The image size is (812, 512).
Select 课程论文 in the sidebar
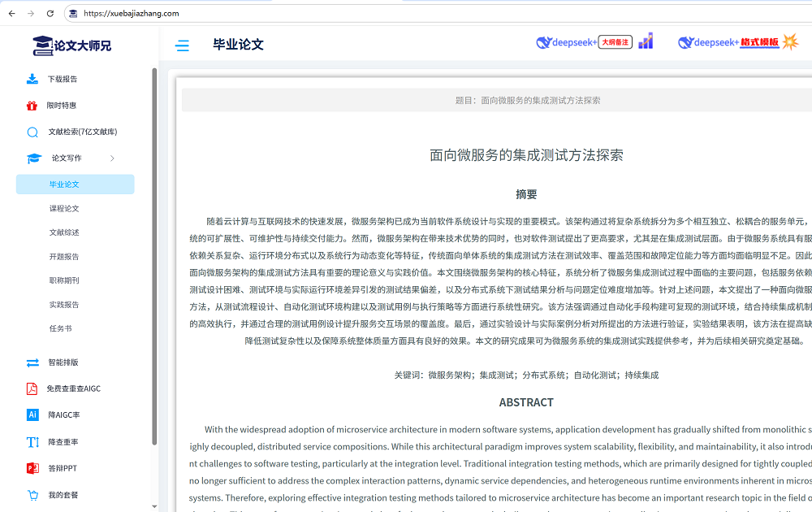pos(64,209)
